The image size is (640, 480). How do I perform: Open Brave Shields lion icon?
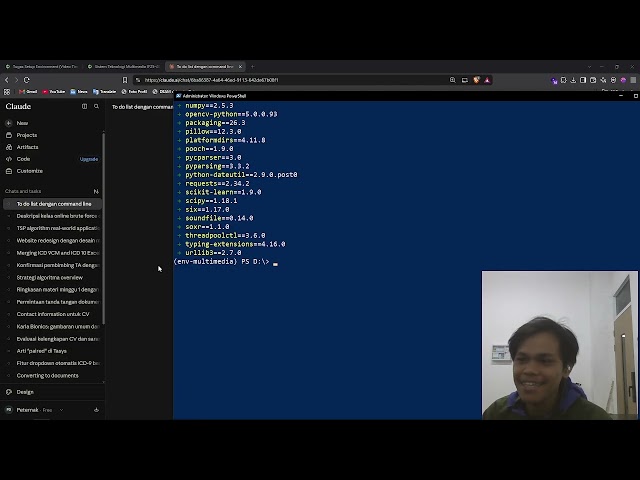(x=476, y=80)
